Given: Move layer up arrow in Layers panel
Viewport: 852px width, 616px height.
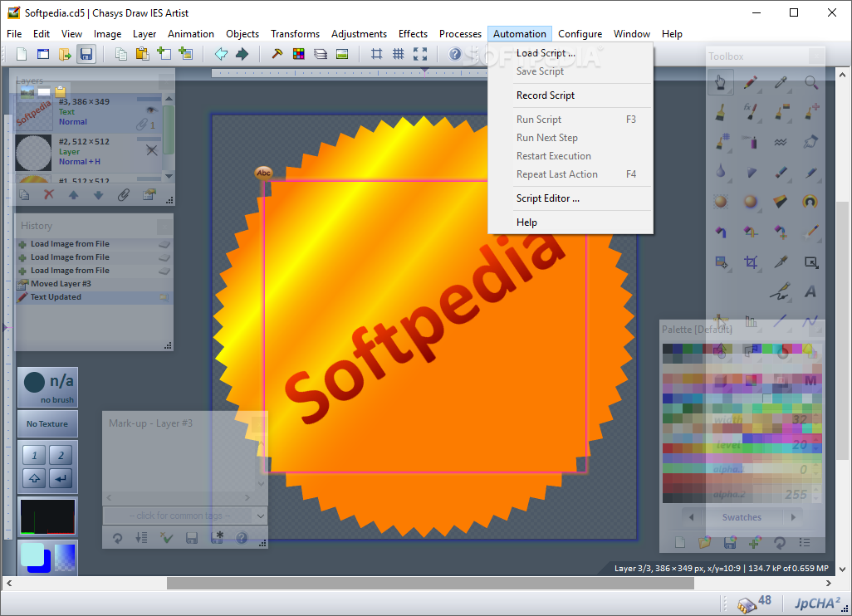Looking at the screenshot, I should tap(73, 194).
